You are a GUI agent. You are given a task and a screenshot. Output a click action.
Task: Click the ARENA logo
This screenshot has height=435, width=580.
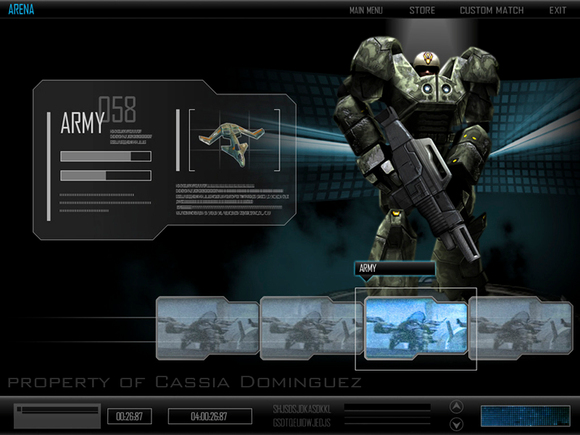21,9
